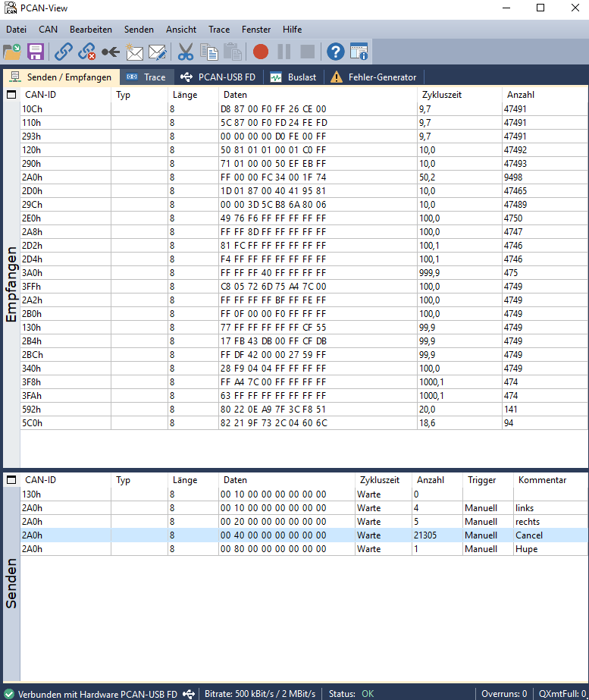Screen dimensions: 589x700
Task: Click the disconnect icon with red X
Action: point(87,52)
